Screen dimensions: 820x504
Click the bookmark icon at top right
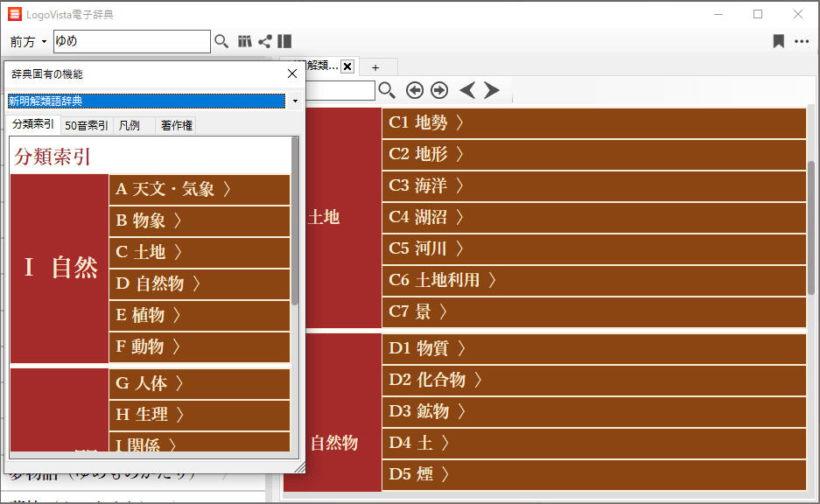tap(778, 41)
